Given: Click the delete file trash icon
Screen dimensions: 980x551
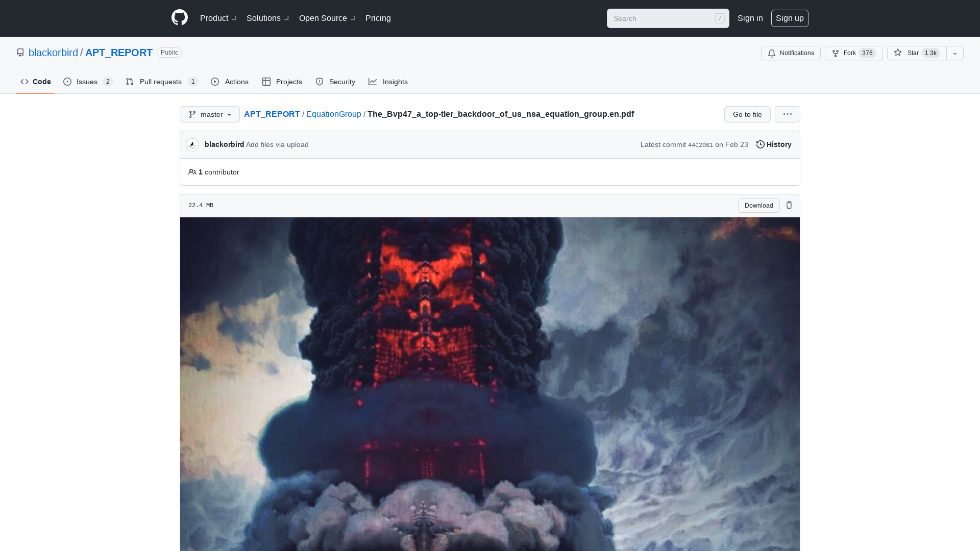Looking at the screenshot, I should (x=789, y=205).
